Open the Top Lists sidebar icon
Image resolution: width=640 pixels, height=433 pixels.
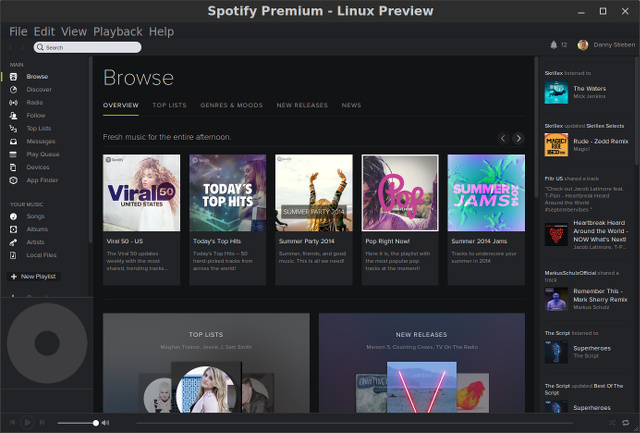pyautogui.click(x=13, y=129)
